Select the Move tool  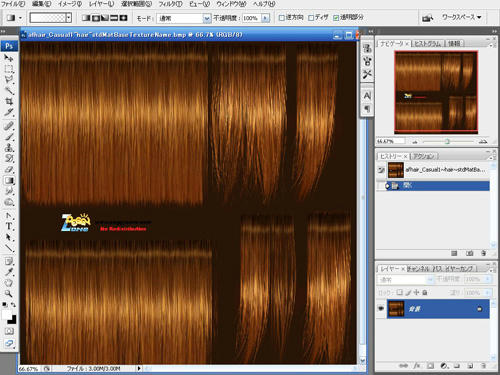pyautogui.click(x=9, y=58)
